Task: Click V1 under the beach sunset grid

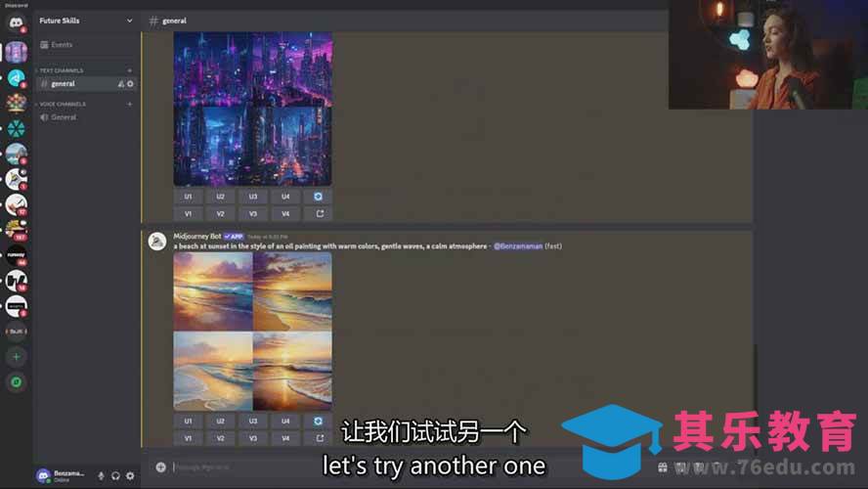Action: 189,438
